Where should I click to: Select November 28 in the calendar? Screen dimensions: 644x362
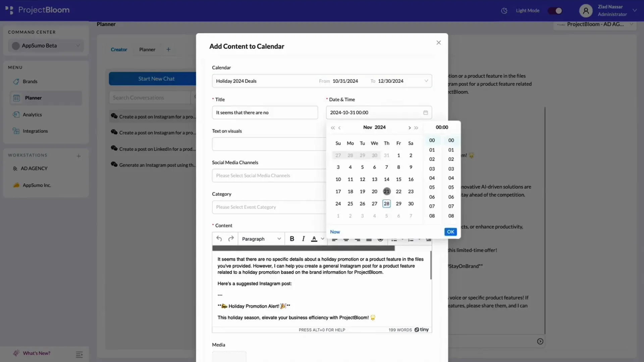point(386,203)
